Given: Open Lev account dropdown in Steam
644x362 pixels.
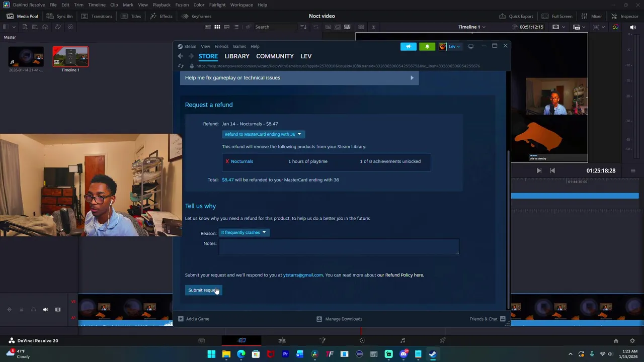Looking at the screenshot, I should coord(451,46).
